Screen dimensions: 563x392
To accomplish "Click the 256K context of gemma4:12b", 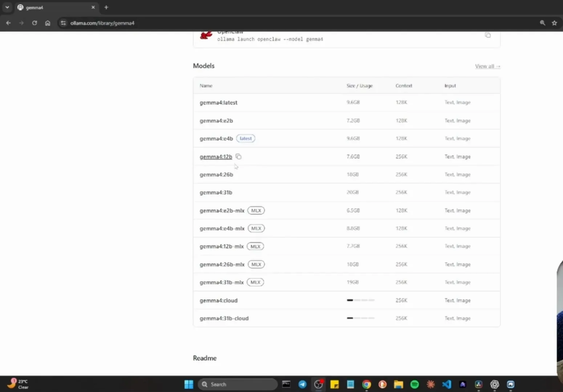I will point(401,156).
